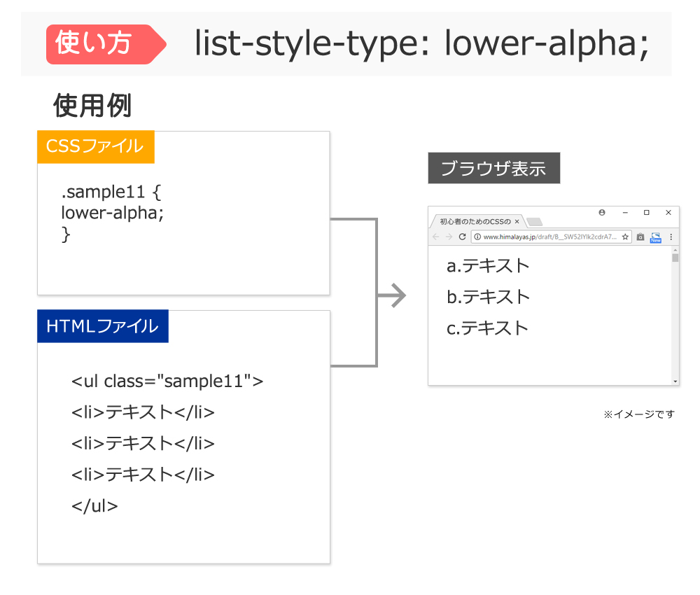The image size is (700, 595).
Task: Close the 初心者のためのCSSの tab
Action: pos(517,221)
